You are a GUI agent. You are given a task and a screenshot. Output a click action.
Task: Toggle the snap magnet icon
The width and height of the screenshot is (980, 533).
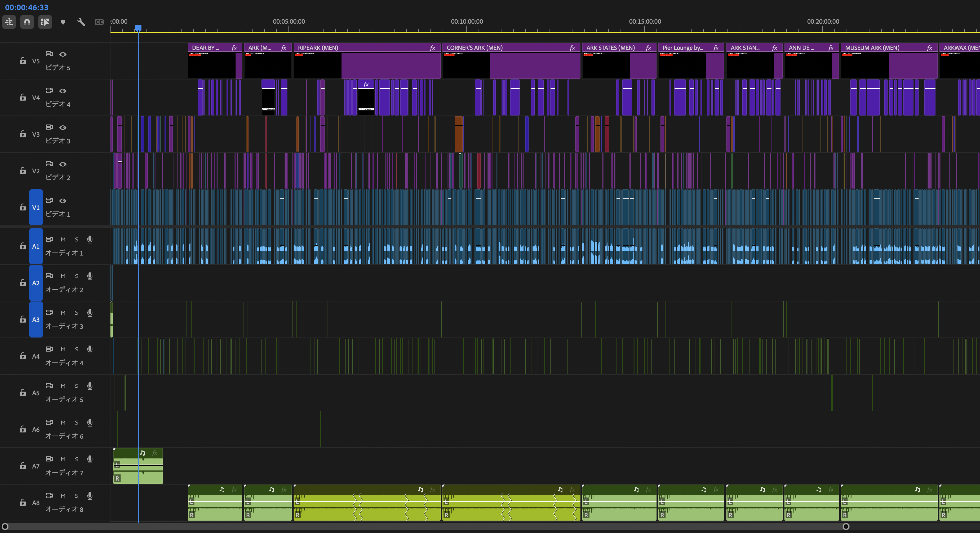[x=27, y=22]
